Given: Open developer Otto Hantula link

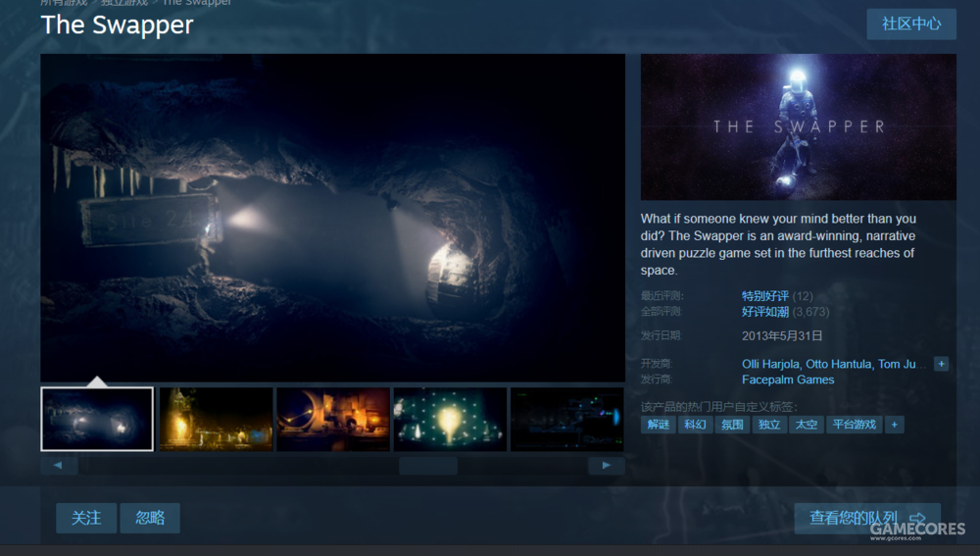Looking at the screenshot, I should click(838, 364).
